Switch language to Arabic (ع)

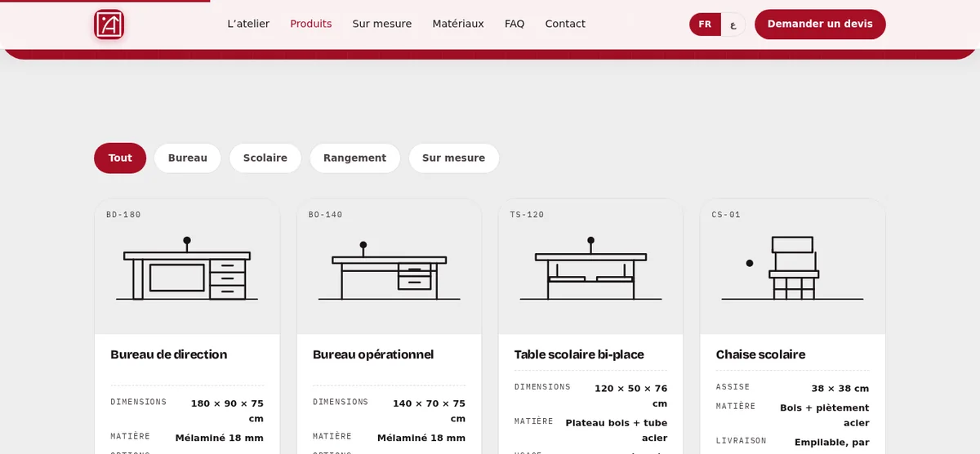tap(733, 24)
